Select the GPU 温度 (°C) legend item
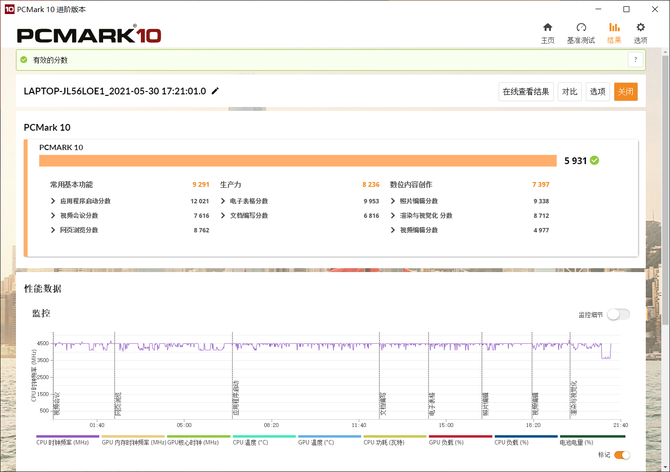The image size is (670, 472). [x=327, y=441]
